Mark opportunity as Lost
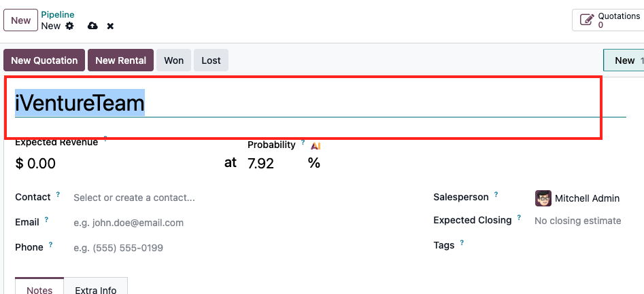The width and height of the screenshot is (644, 294). [211, 60]
